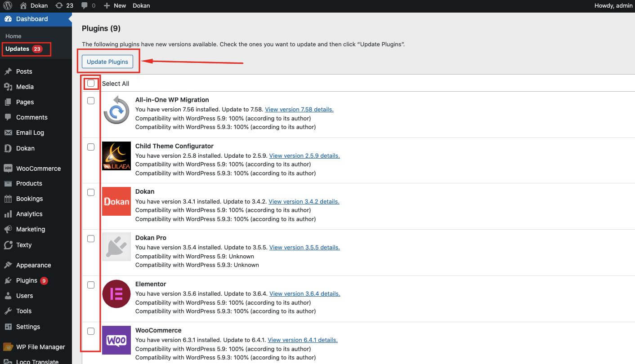Image resolution: width=635 pixels, height=364 pixels.
Task: Check the Elementor plugin for update
Action: (91, 285)
